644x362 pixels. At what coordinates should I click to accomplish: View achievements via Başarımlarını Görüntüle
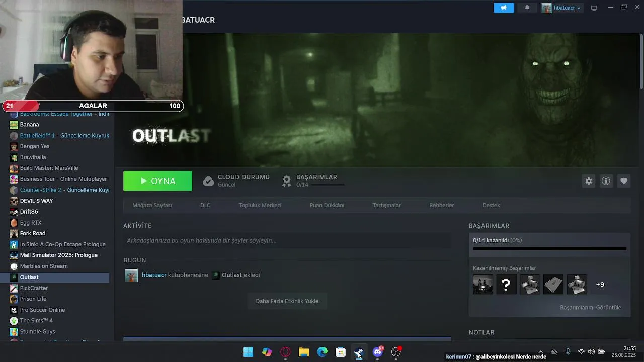[591, 308]
